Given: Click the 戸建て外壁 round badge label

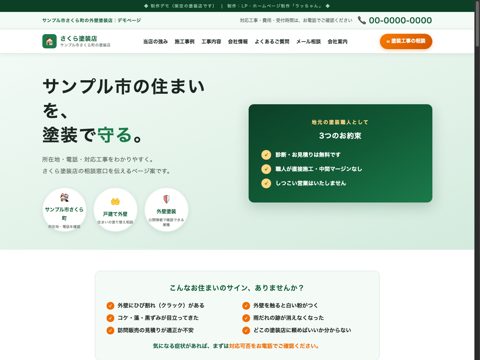Looking at the screenshot, I should tap(115, 214).
